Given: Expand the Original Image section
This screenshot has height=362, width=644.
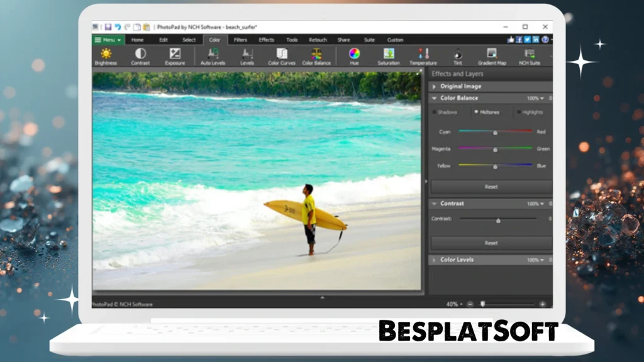Looking at the screenshot, I should tap(435, 86).
